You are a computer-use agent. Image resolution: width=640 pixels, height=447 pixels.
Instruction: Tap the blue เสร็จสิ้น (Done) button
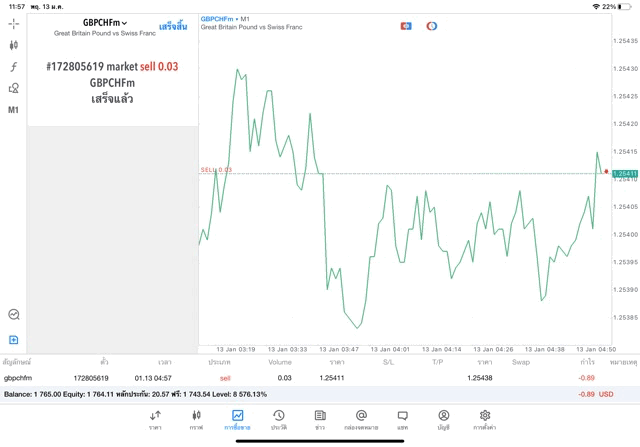[174, 26]
